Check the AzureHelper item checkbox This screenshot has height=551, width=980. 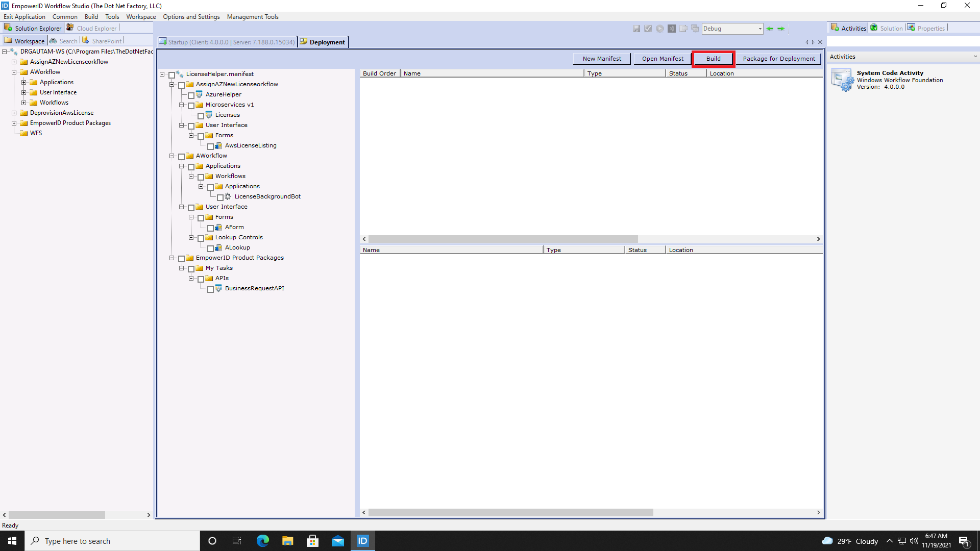(x=192, y=95)
